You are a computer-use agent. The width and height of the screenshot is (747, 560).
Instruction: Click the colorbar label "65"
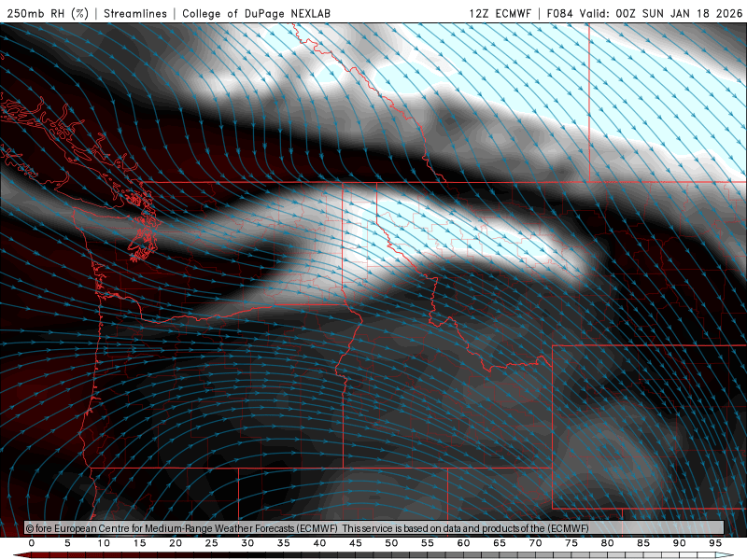(x=500, y=543)
